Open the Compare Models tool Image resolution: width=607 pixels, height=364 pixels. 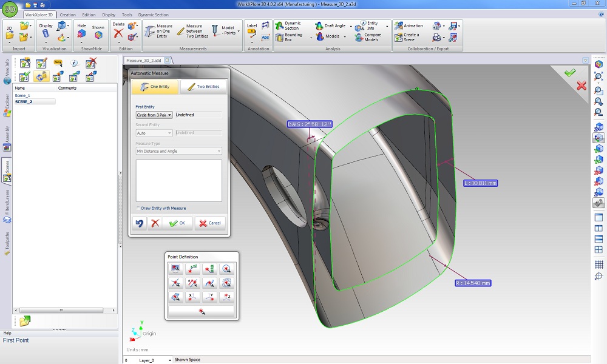366,38
